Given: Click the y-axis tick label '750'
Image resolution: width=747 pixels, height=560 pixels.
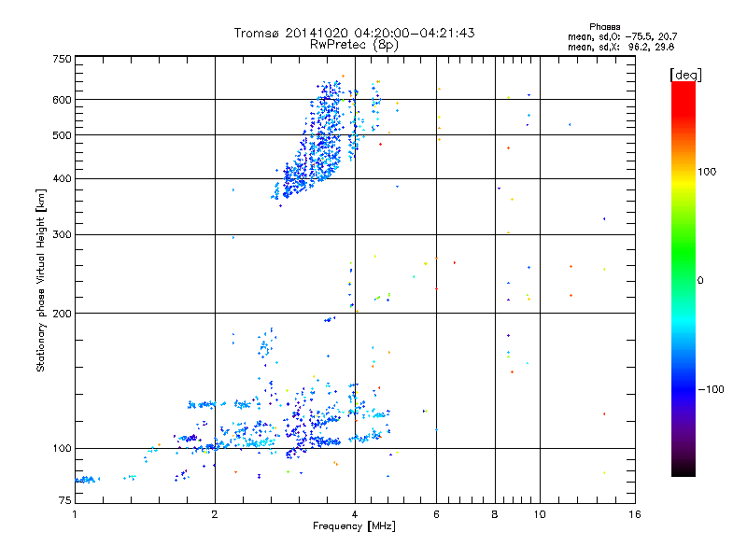Looking at the screenshot, I should [x=62, y=59].
